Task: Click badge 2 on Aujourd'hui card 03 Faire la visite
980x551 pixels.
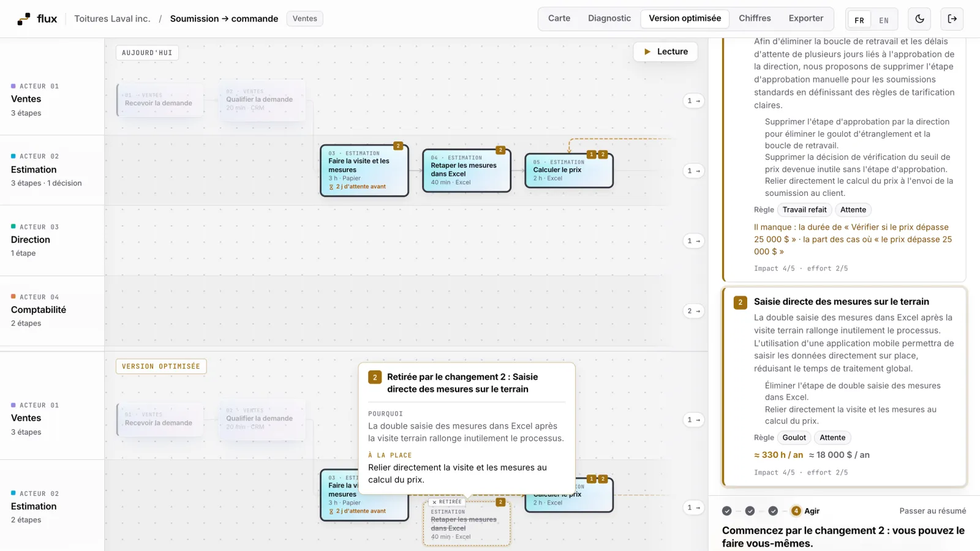Action: click(x=398, y=146)
